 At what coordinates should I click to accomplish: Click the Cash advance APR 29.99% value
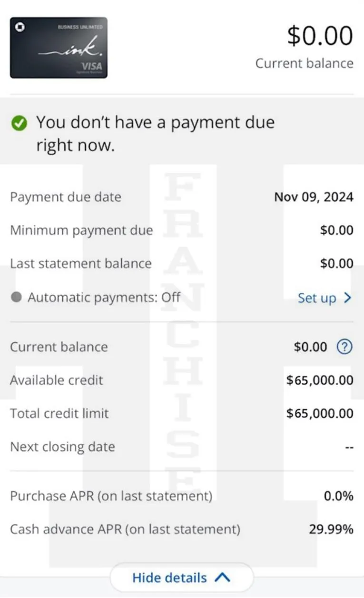(x=331, y=529)
